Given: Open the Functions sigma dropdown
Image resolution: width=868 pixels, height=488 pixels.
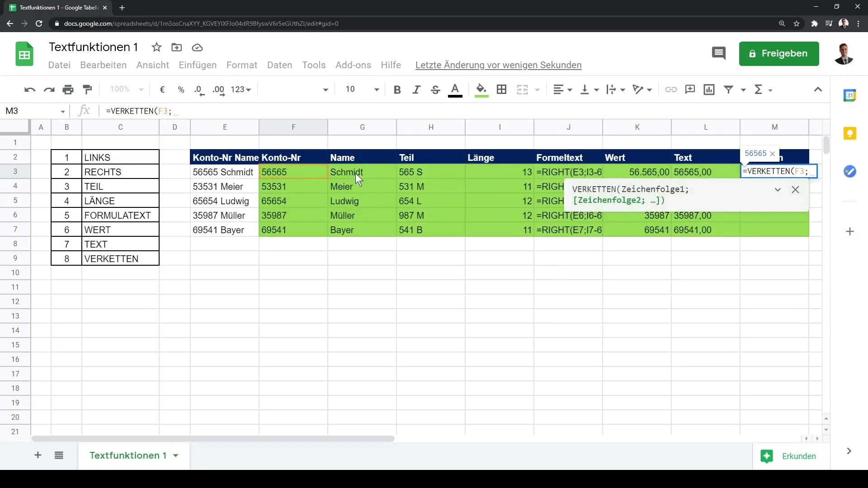Looking at the screenshot, I should pos(763,89).
